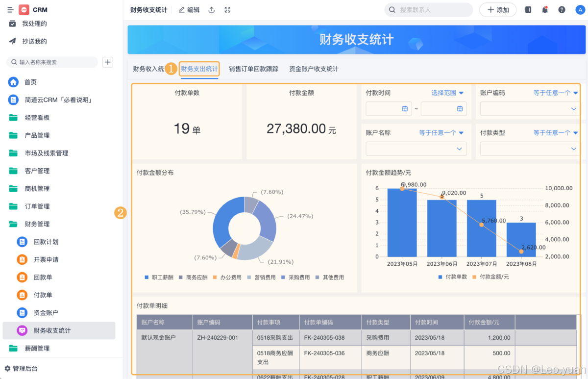The width and height of the screenshot is (588, 379).
Task: Click the 编辑 button in the toolbar
Action: [189, 9]
